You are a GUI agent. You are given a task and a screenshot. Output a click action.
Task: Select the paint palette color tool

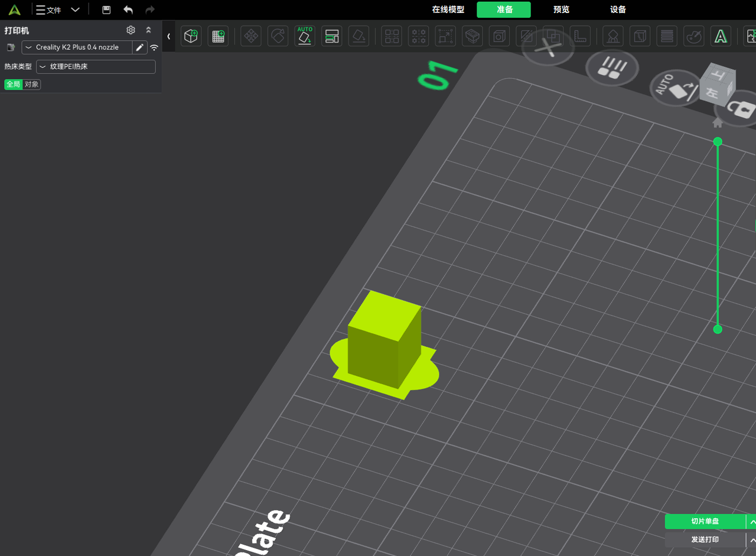click(693, 37)
